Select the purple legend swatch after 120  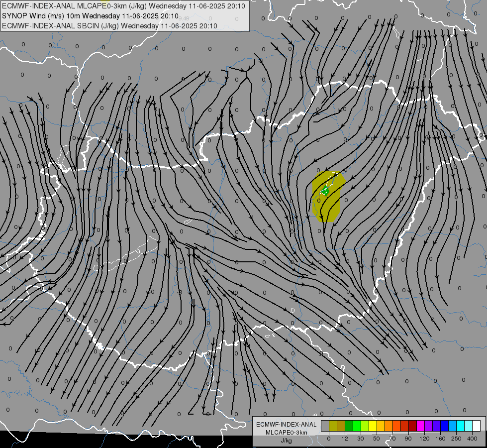pyautogui.click(x=429, y=426)
